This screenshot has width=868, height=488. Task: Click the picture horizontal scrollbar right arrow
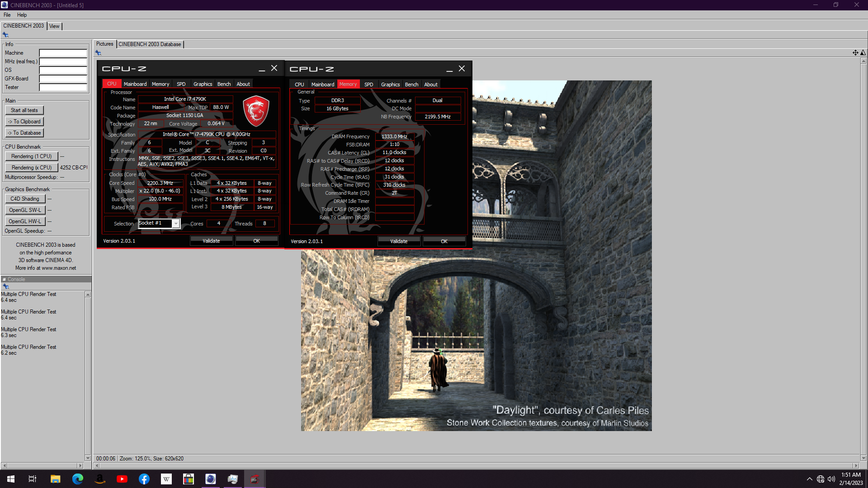855,465
